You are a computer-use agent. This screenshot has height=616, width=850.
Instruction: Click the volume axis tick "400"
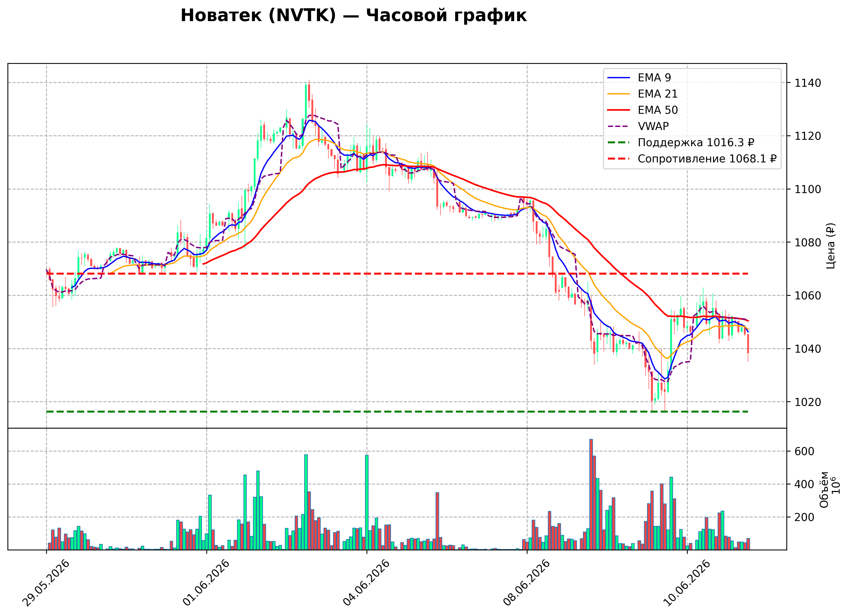point(804,484)
